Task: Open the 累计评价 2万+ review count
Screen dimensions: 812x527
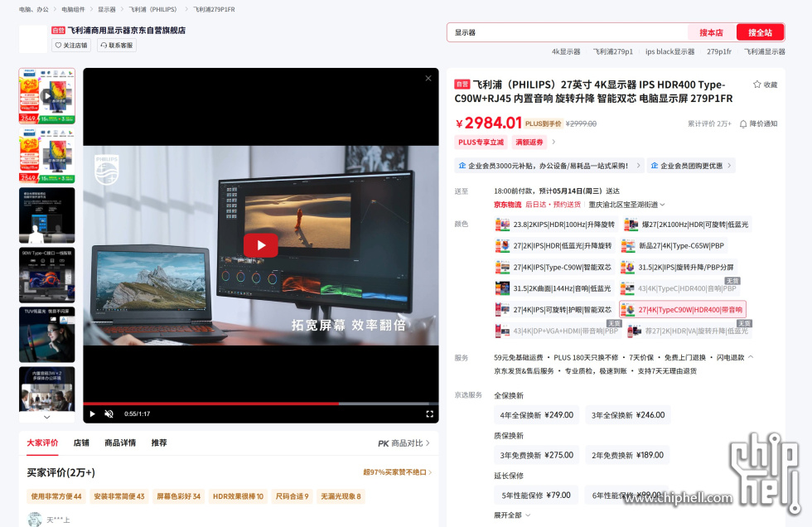Action: (709, 123)
